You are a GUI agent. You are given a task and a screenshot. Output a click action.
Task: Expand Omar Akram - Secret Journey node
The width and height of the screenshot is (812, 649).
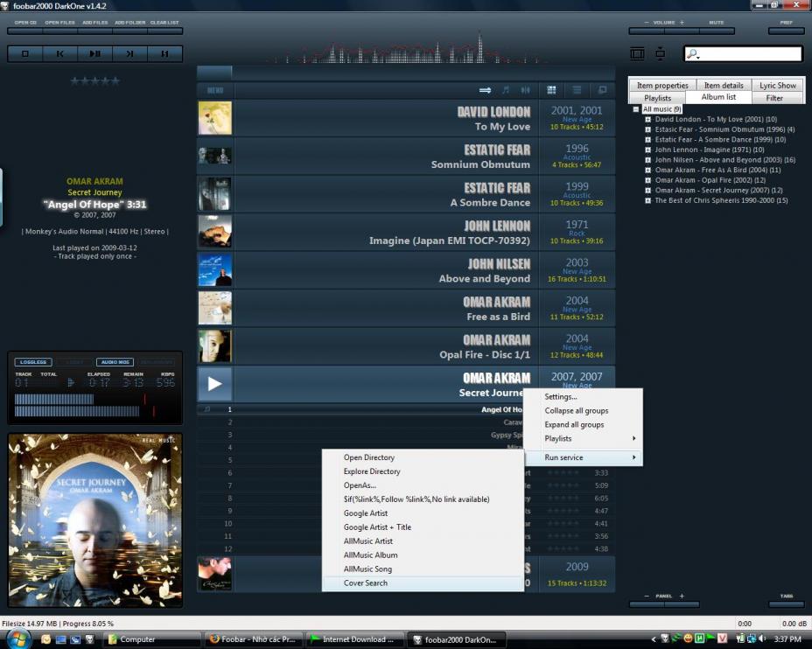pos(647,191)
